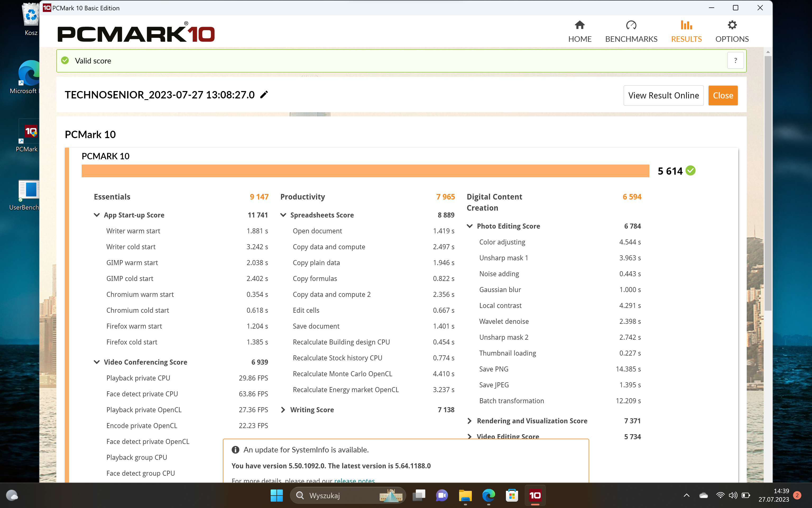Screen dimensions: 812x508
Task: Click the results page vertical scrollbar
Action: point(768,183)
